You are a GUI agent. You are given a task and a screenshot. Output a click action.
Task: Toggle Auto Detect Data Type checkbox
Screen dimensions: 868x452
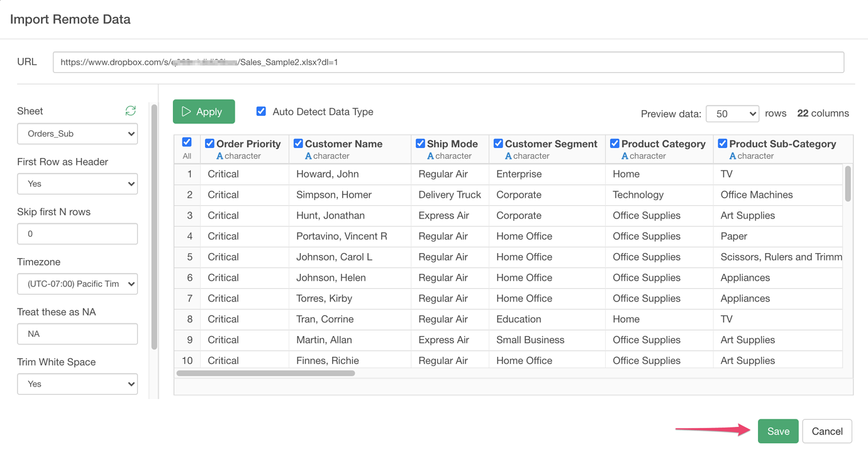(261, 111)
